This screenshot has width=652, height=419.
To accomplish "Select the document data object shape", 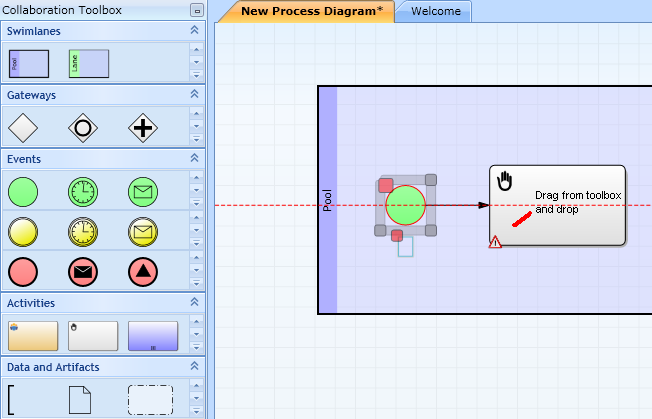I will (x=80, y=400).
